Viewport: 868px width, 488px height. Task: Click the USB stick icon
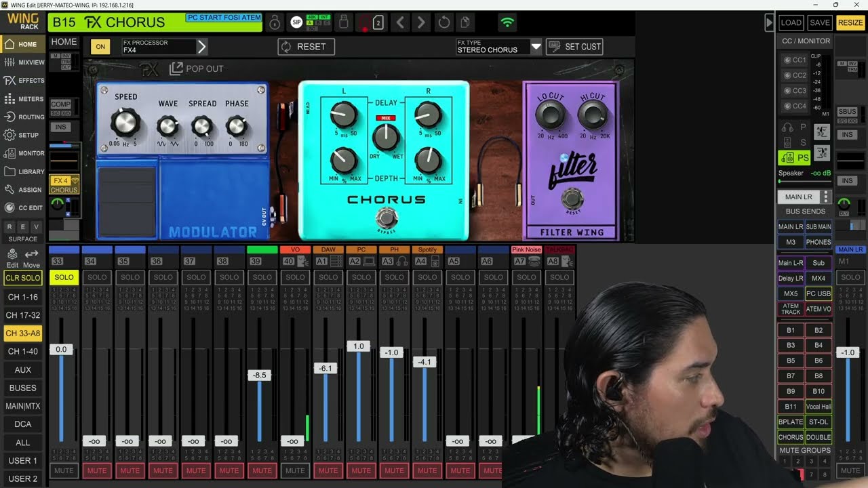(343, 22)
